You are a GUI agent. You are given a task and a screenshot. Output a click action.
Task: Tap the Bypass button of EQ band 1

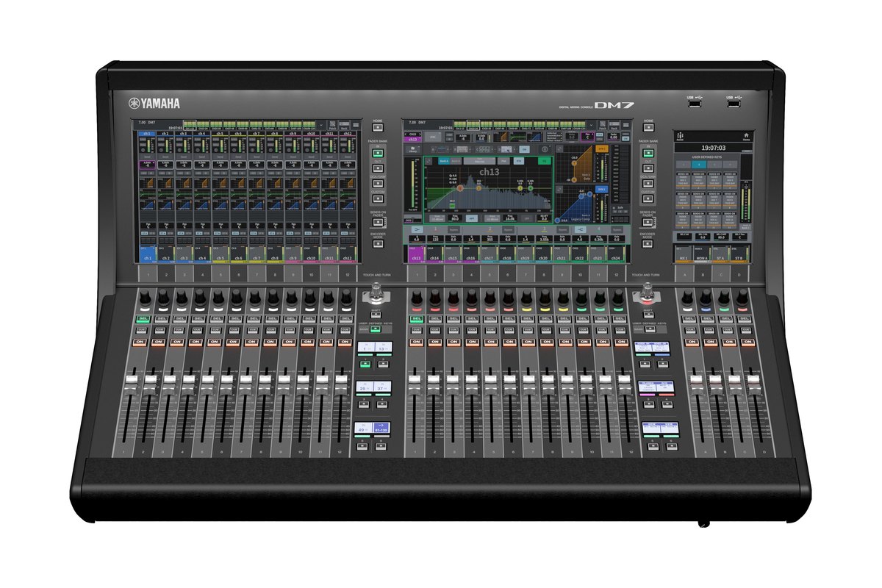click(453, 229)
